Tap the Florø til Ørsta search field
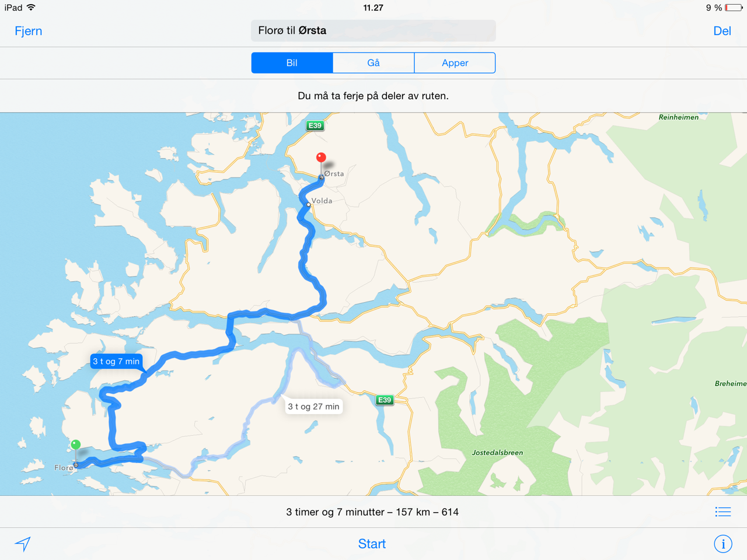Screen dimensions: 747x560 (373, 31)
